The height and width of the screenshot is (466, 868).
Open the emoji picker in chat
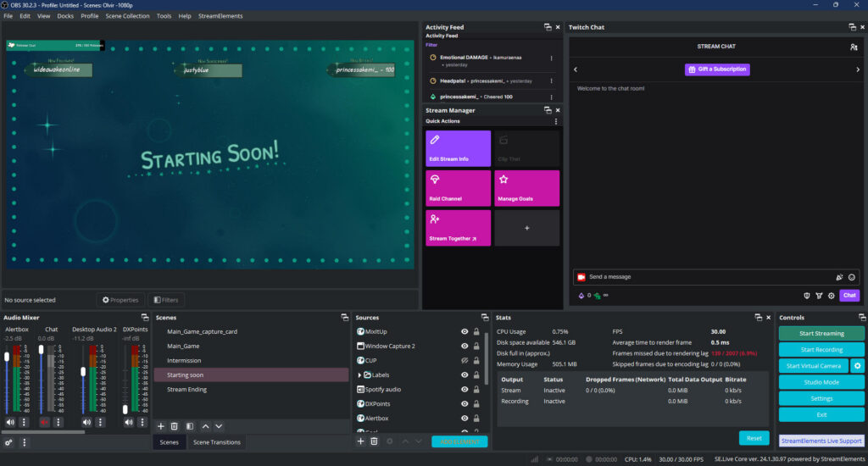tap(852, 277)
